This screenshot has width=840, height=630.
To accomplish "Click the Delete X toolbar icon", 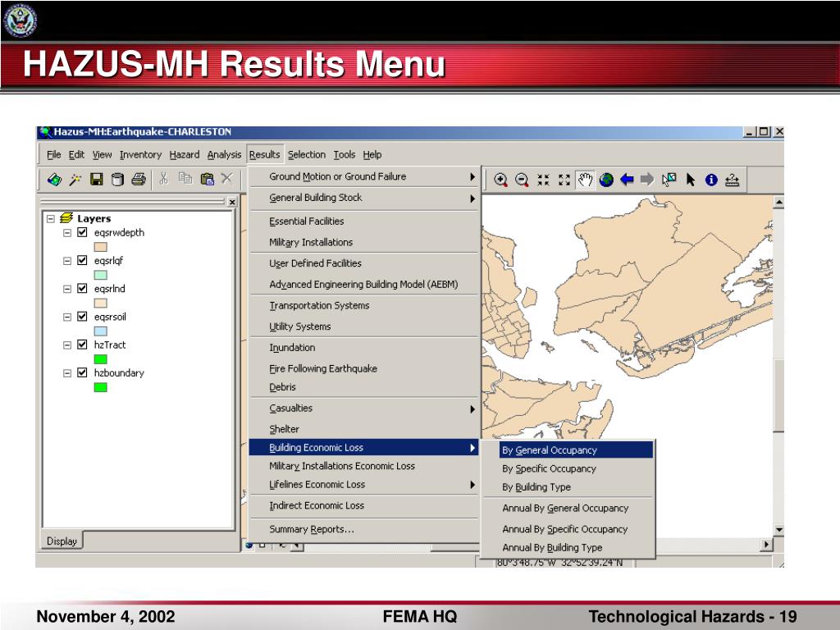I will (226, 178).
